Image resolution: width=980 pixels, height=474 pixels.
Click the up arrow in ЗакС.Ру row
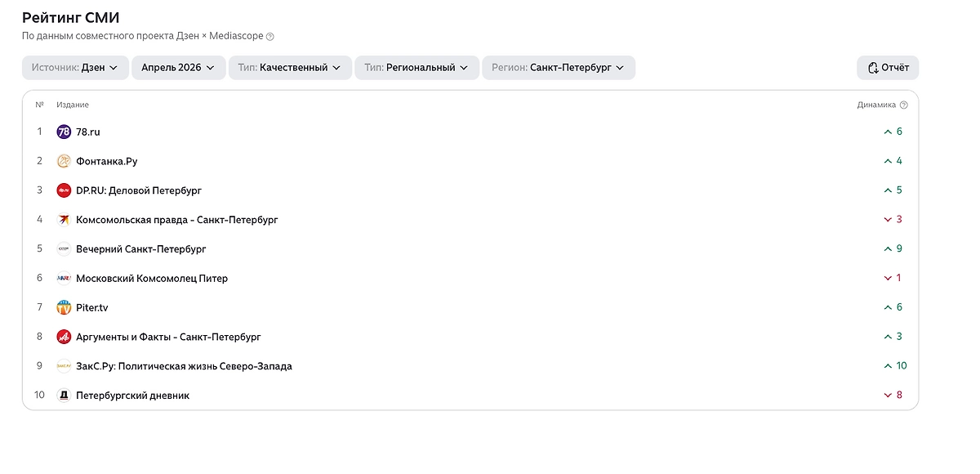888,366
